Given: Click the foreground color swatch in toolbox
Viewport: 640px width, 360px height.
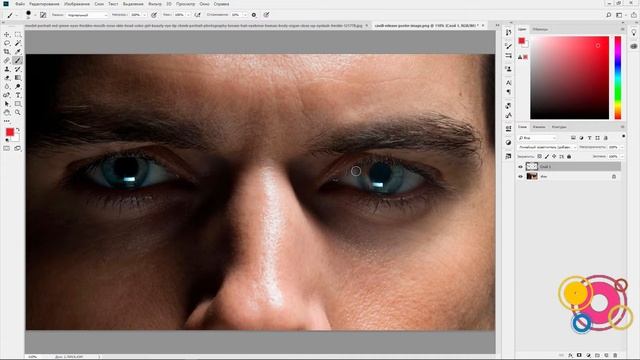Looking at the screenshot, I should coord(9,132).
